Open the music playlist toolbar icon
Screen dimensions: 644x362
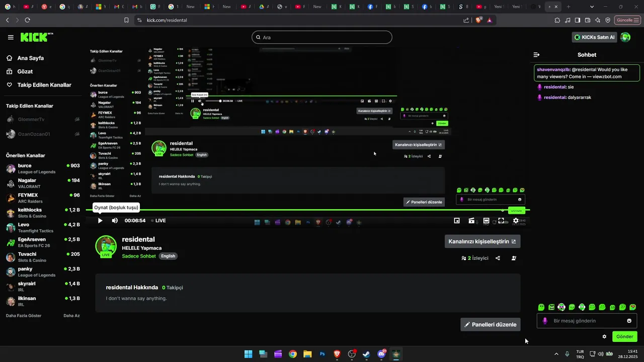(568, 20)
